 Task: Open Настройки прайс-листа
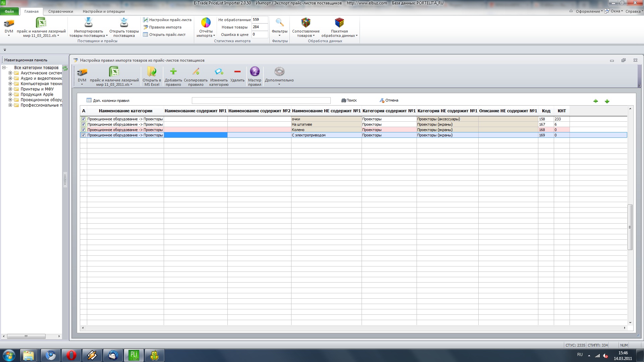click(x=167, y=20)
